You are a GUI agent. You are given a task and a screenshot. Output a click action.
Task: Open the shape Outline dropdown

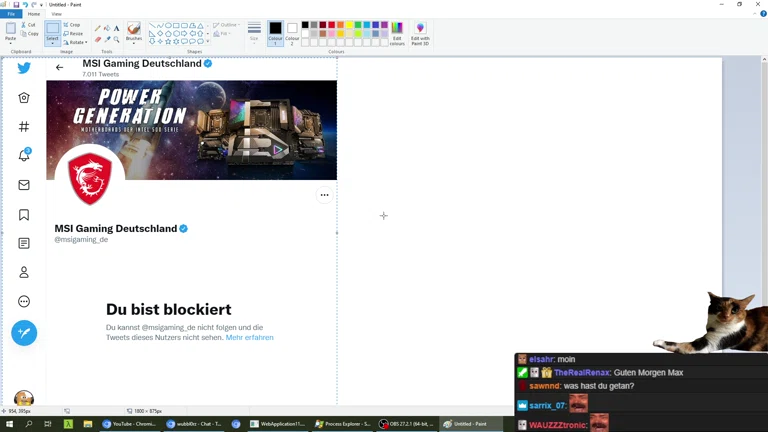226,25
